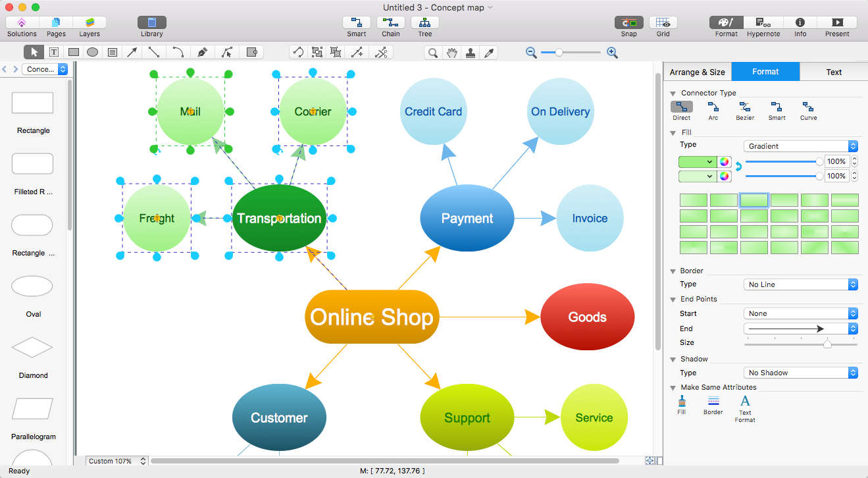Switch to the Format tab
The height and width of the screenshot is (478, 868).
pos(765,72)
